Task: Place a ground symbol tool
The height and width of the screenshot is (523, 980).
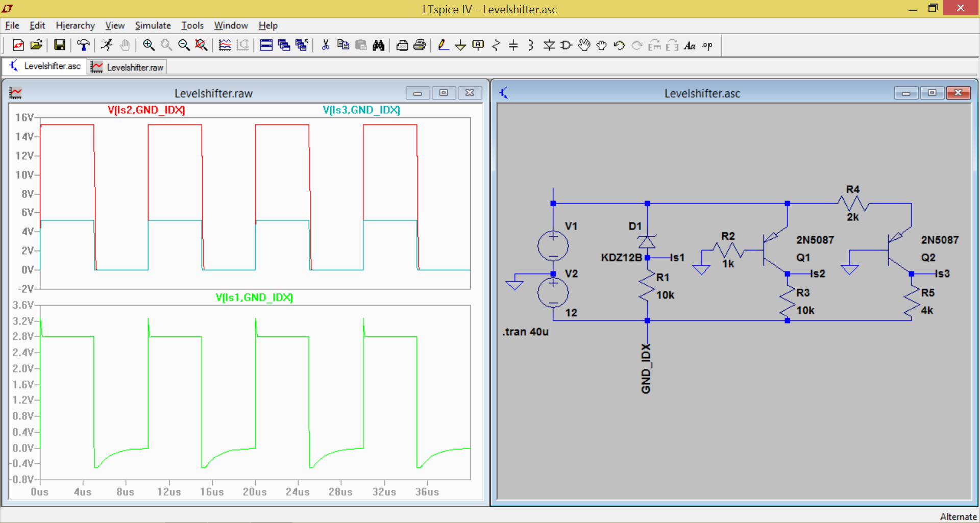Action: click(460, 45)
